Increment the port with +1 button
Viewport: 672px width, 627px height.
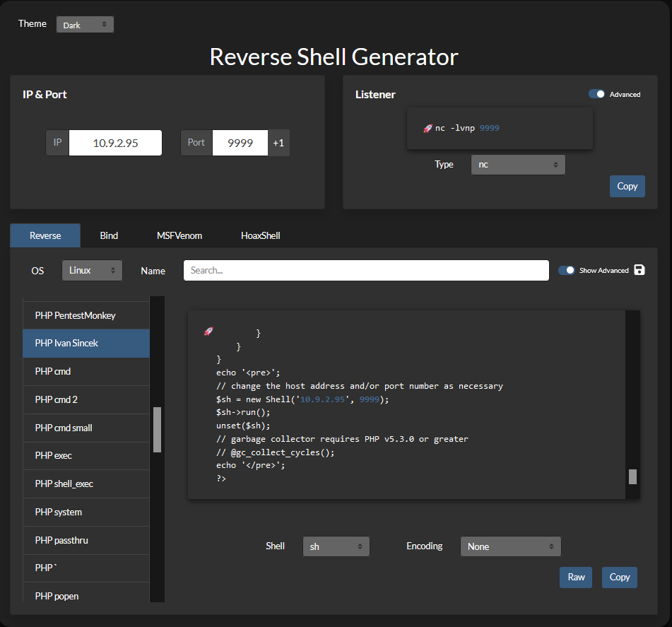[x=278, y=143]
